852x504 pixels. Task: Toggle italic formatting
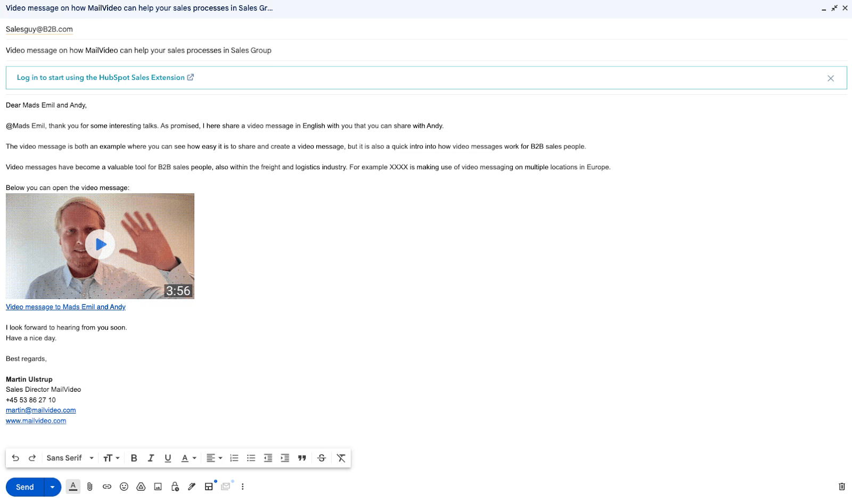coord(151,458)
